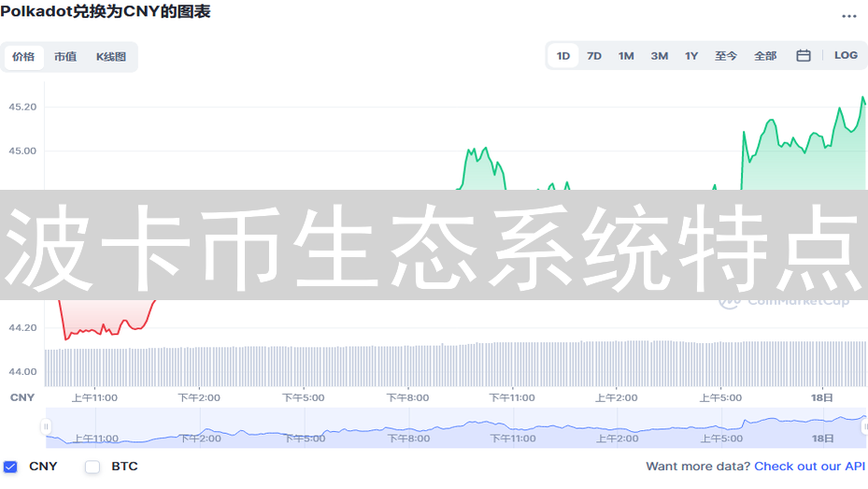Viewport: 868px width, 489px height.
Task: Select the 1Y time range
Action: (691, 56)
